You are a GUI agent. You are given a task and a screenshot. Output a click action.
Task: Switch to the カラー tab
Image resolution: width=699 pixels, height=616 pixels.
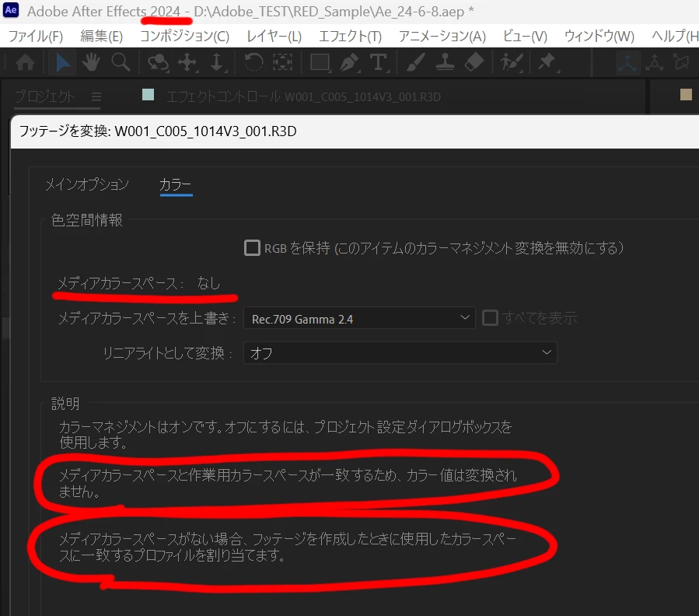[x=176, y=184]
